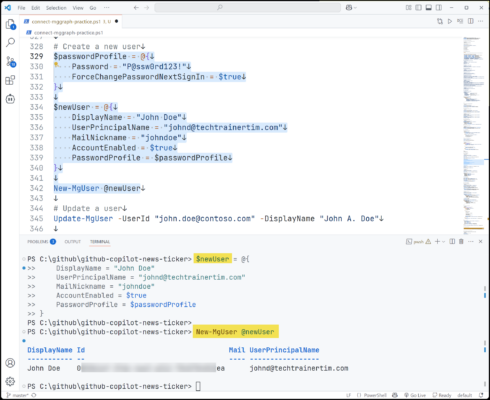Create a new terminal with plus icon
The height and width of the screenshot is (400, 490).
[437, 242]
